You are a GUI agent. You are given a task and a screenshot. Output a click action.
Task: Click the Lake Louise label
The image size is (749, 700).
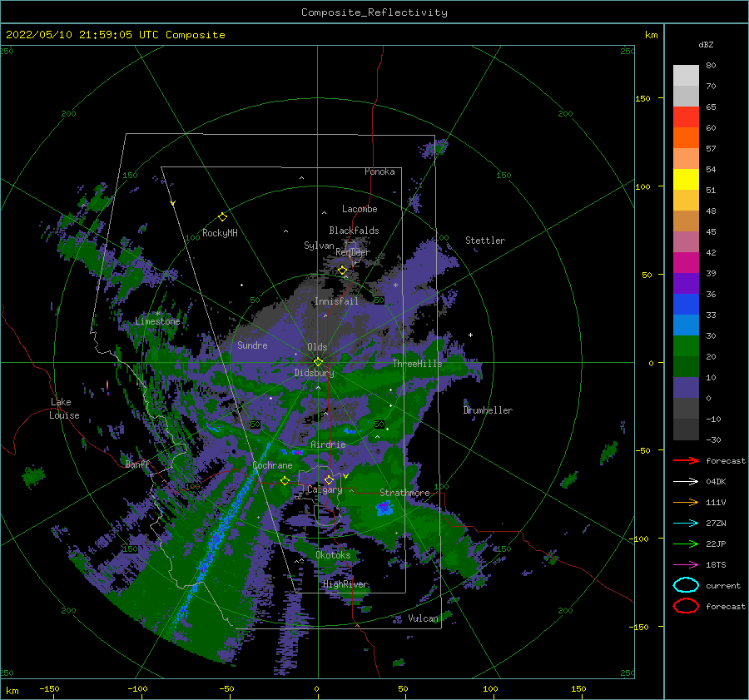click(64, 409)
